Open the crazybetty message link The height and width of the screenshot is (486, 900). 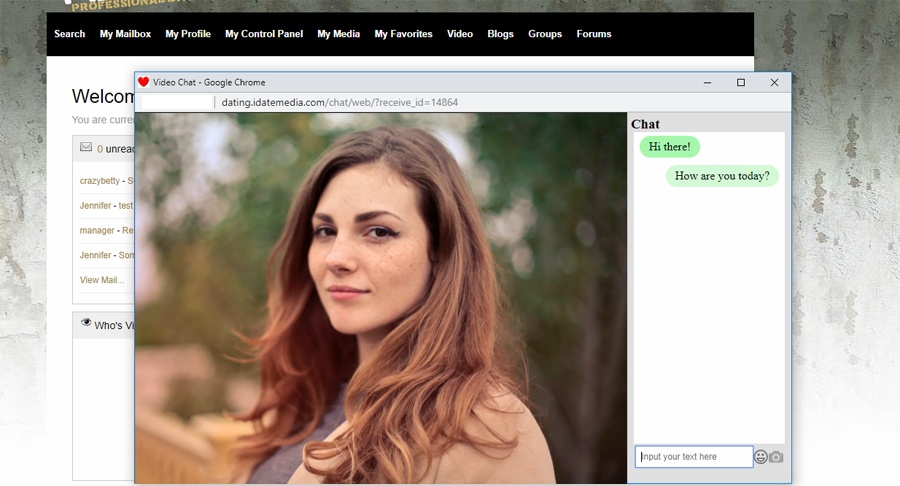[x=107, y=181]
